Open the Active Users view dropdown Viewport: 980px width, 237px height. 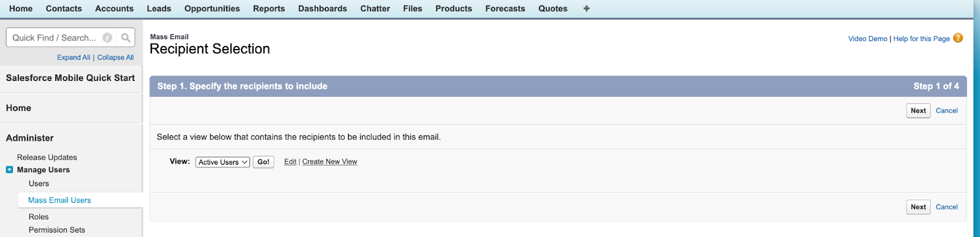click(x=223, y=162)
